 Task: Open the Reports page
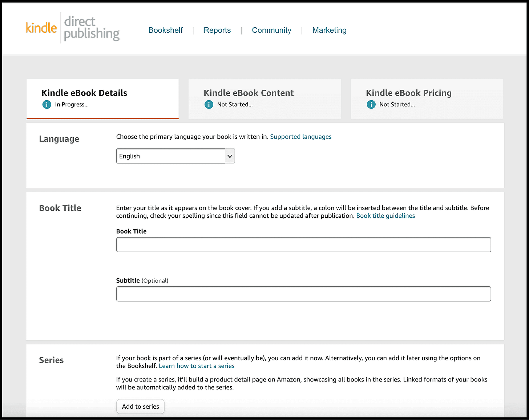click(217, 30)
